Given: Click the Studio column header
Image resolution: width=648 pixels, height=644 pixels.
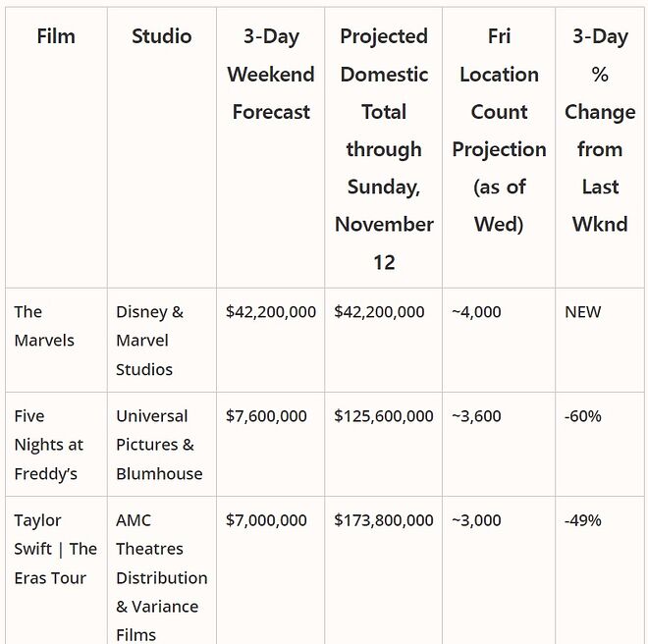Looking at the screenshot, I should tap(162, 36).
